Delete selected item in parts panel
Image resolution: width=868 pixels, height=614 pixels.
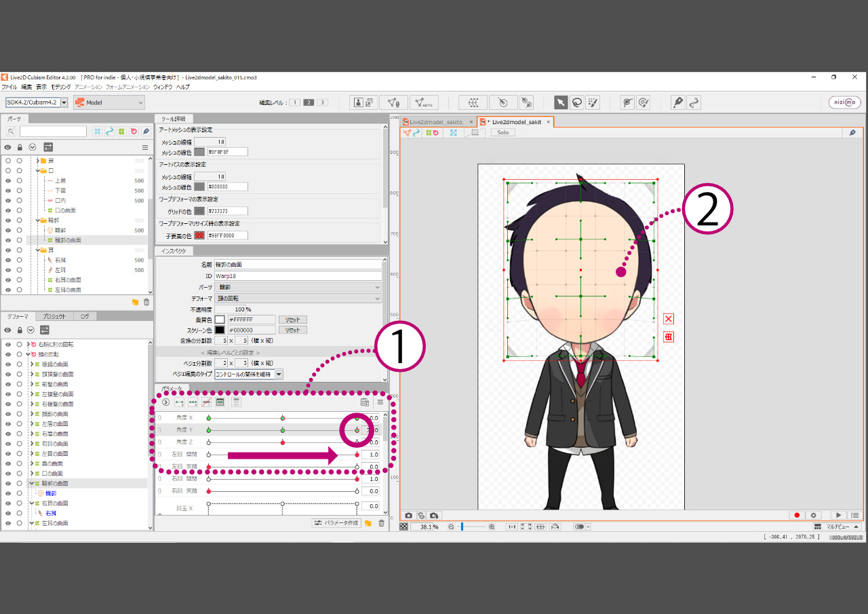[x=146, y=302]
